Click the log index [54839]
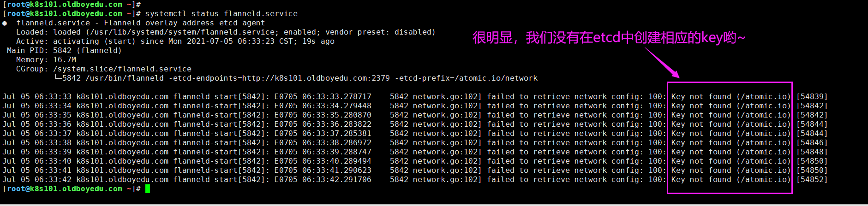868x206 pixels. click(812, 97)
